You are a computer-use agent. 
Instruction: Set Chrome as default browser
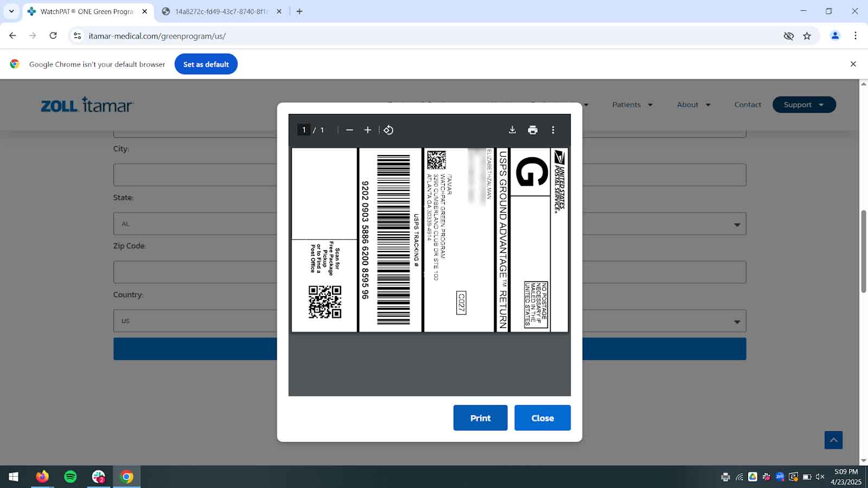[x=206, y=64]
